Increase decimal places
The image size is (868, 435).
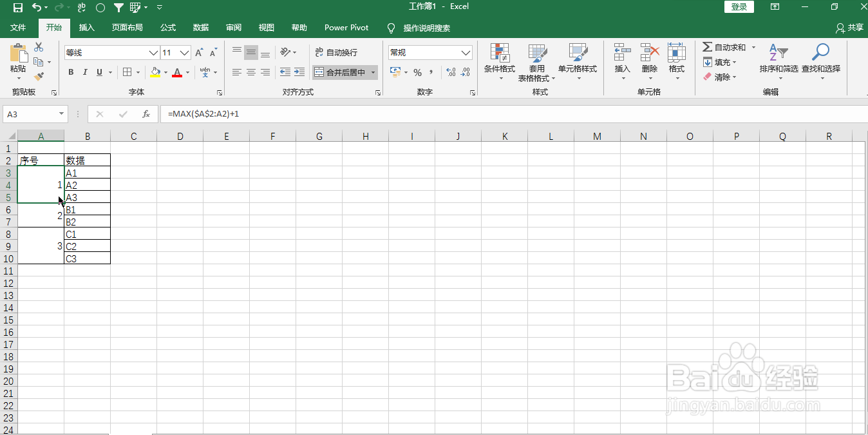451,72
